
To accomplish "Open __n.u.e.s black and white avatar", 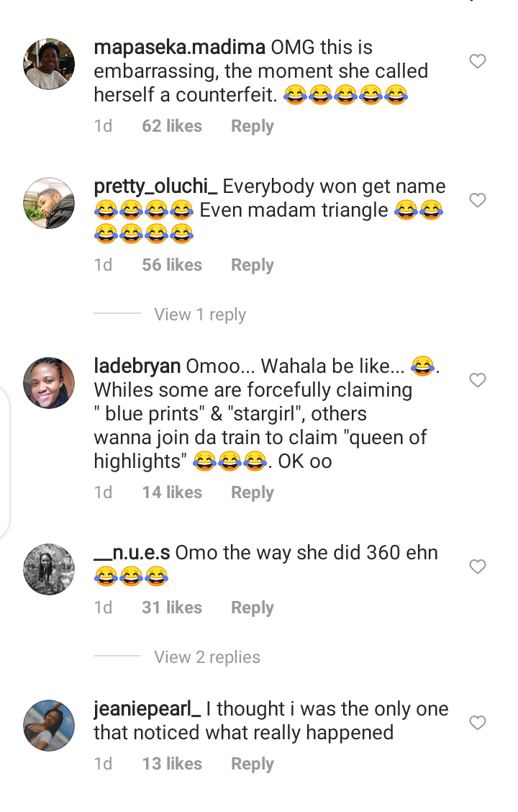I will 49,569.
